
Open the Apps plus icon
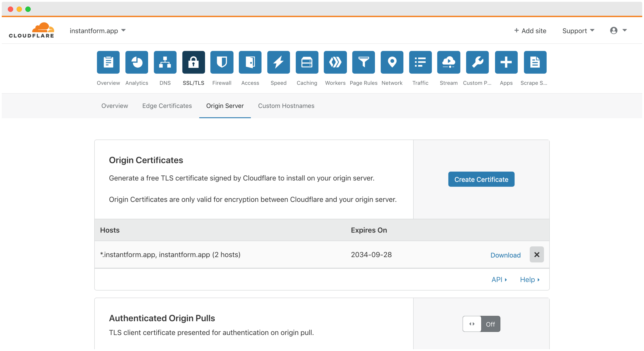click(x=506, y=62)
